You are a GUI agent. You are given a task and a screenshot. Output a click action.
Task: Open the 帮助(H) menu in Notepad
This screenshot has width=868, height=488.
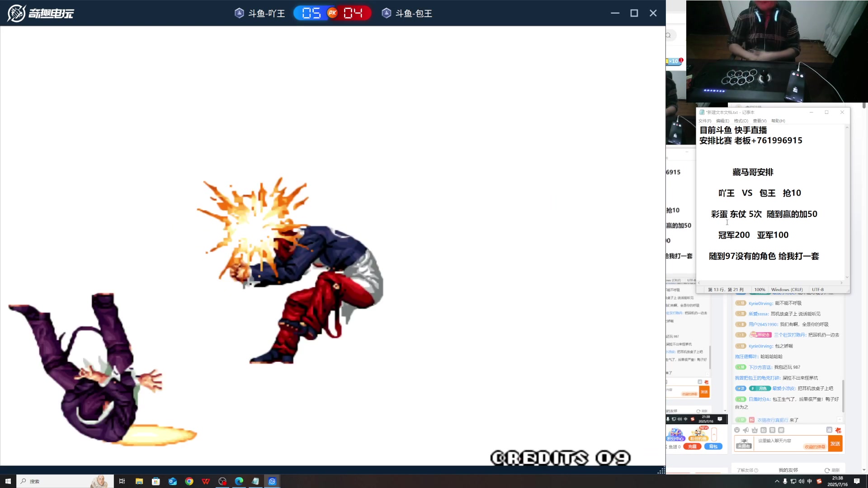click(x=778, y=121)
